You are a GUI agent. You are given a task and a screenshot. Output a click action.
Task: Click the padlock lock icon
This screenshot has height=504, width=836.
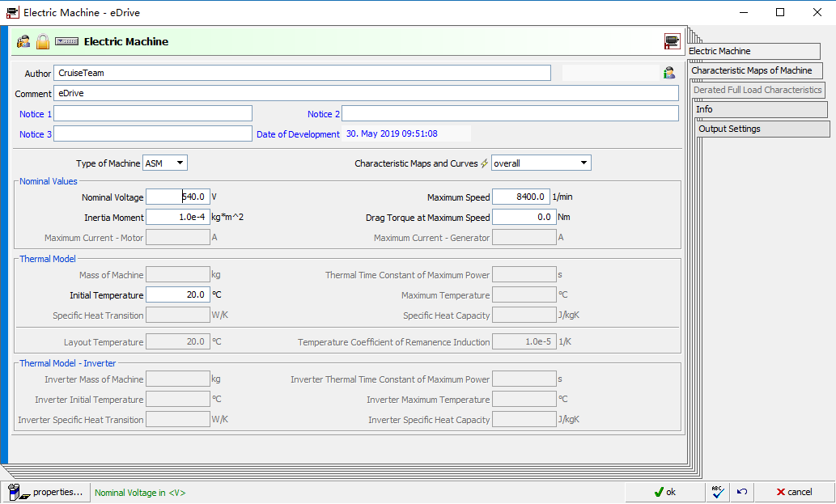coord(43,41)
